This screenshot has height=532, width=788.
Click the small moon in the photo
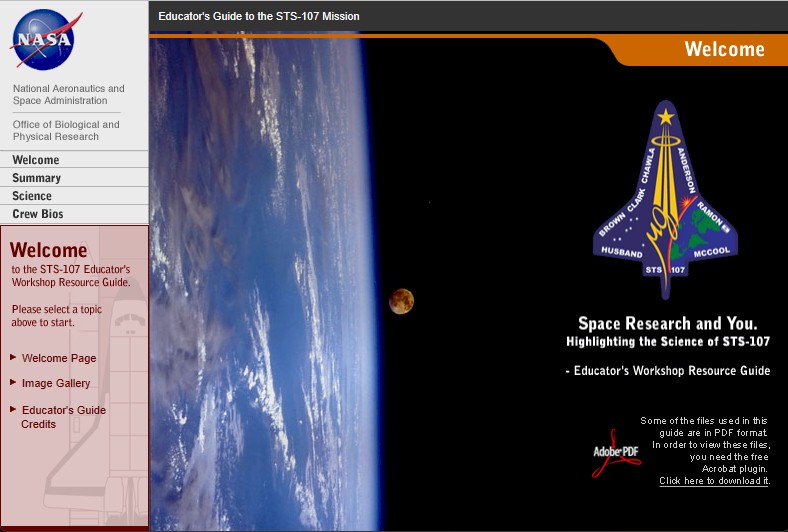point(402,300)
